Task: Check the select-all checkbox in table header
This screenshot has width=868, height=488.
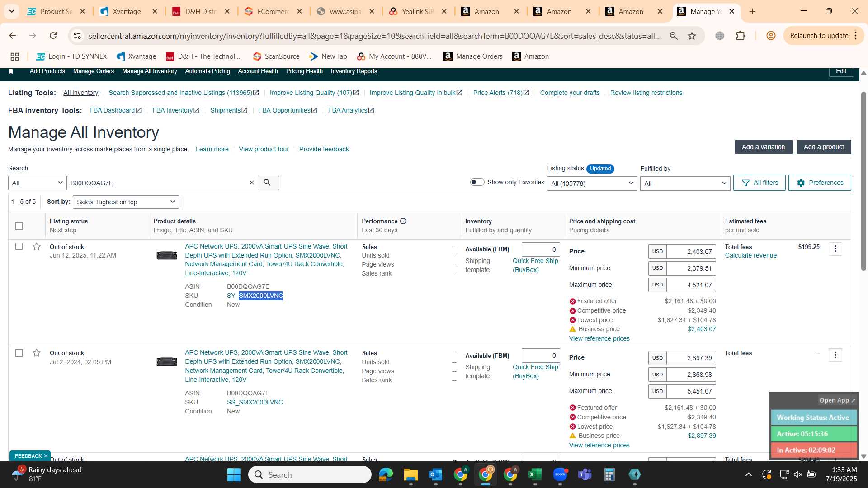Action: coord(19,226)
